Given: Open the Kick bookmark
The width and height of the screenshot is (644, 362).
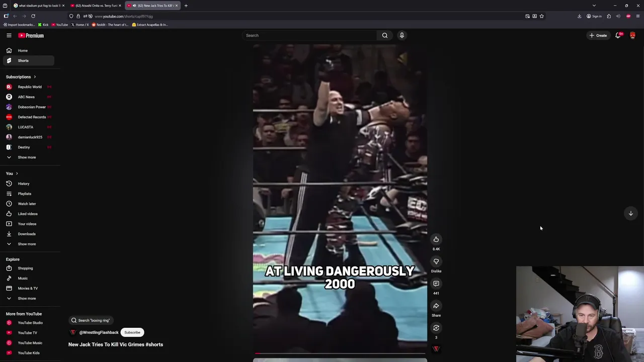Looking at the screenshot, I should pyautogui.click(x=43, y=25).
